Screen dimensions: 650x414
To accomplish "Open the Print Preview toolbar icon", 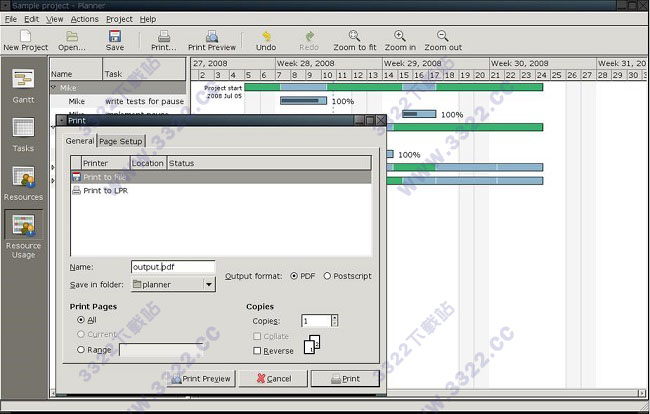I will click(x=212, y=36).
